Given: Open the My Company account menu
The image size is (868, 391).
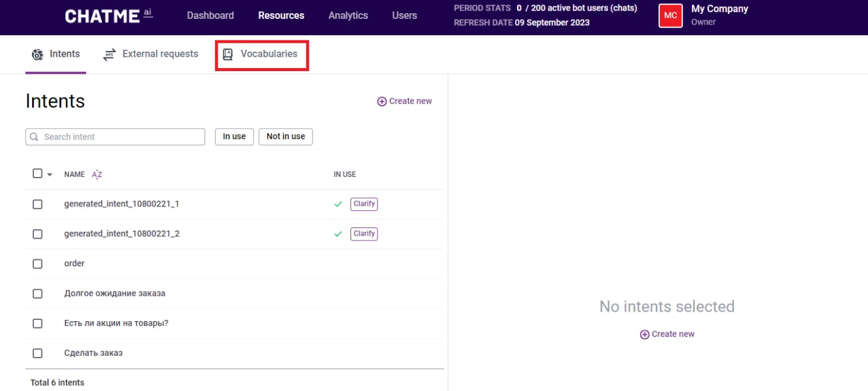Looking at the screenshot, I should pyautogui.click(x=703, y=16).
